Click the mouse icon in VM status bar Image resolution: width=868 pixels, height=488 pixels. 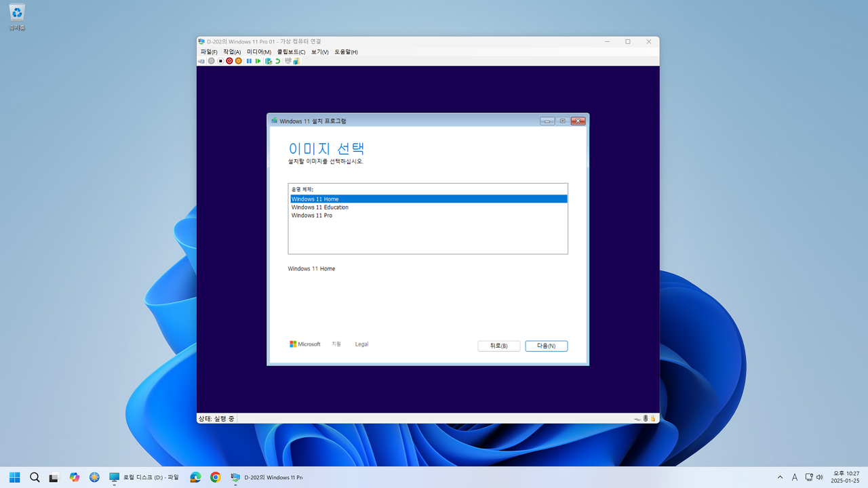(x=646, y=419)
